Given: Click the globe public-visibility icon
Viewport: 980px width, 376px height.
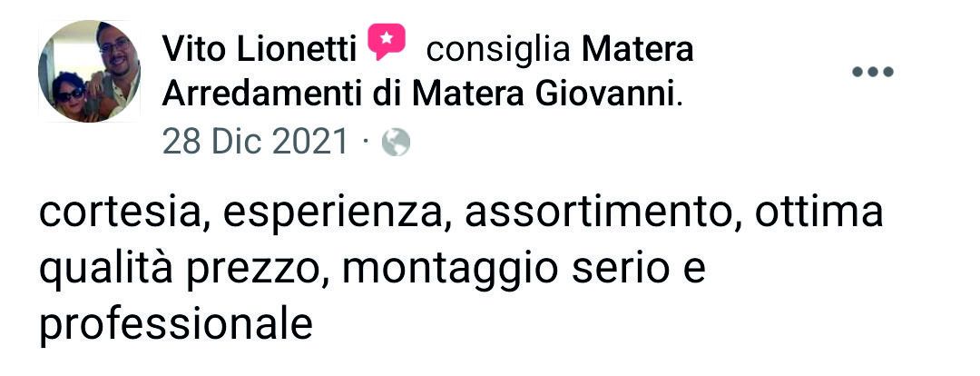Looking at the screenshot, I should click(396, 142).
